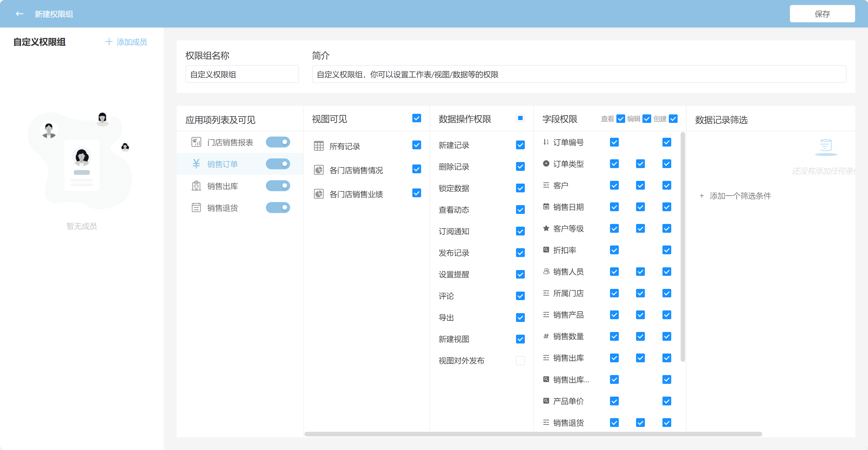The height and width of the screenshot is (450, 868).
Task: Toggle off the 销售出库 switch
Action: tap(278, 186)
